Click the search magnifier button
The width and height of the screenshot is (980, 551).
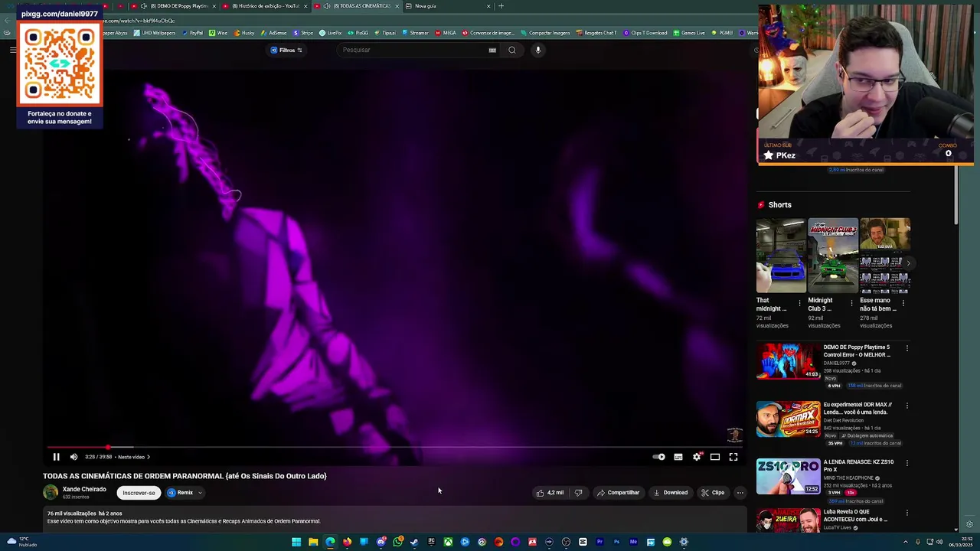(512, 51)
